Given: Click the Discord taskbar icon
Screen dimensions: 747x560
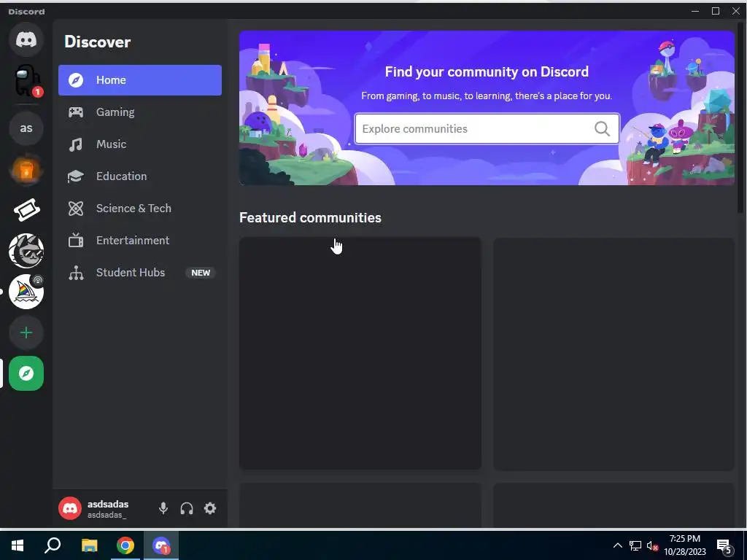Looking at the screenshot, I should pyautogui.click(x=161, y=545).
